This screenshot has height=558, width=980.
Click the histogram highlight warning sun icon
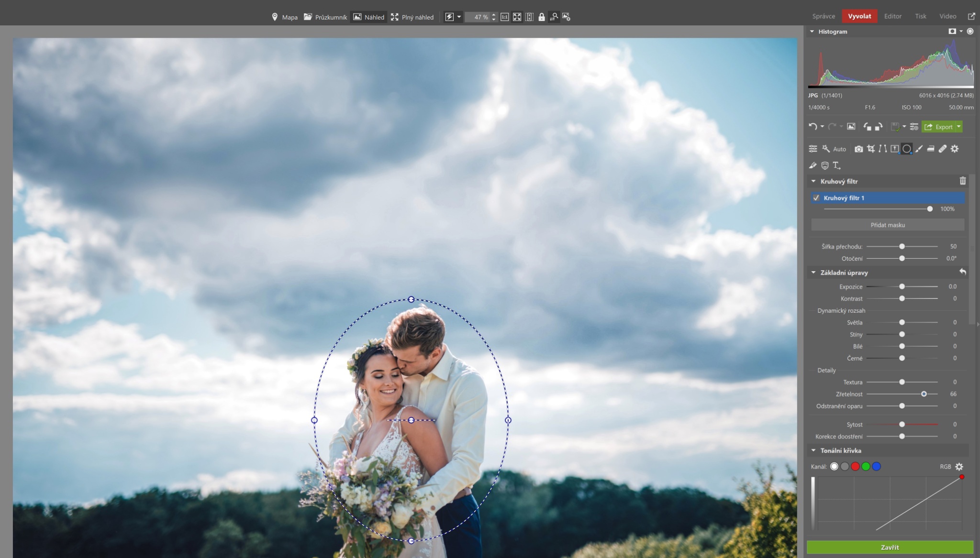point(970,31)
